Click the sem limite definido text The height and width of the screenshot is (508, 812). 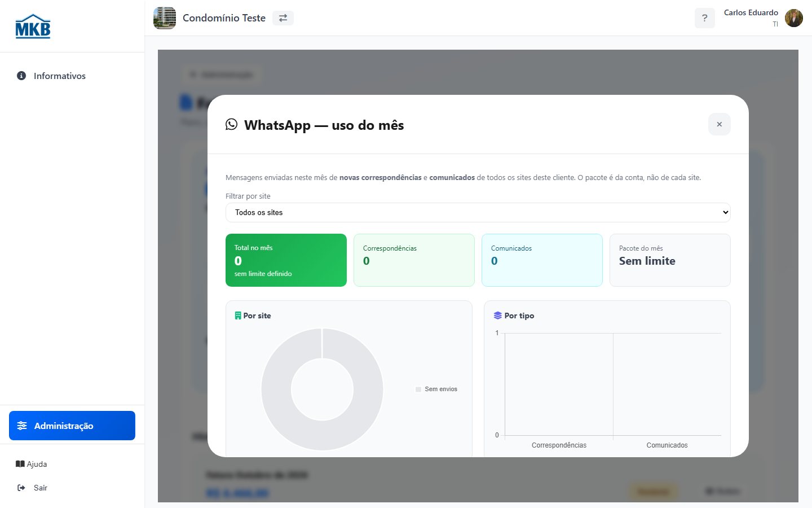[263, 274]
